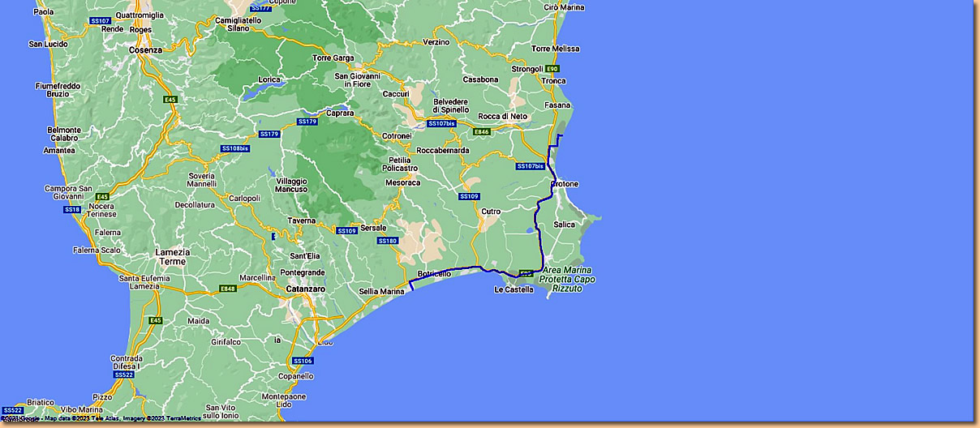Select the Lorica place label
980x428 pixels.
[269, 79]
